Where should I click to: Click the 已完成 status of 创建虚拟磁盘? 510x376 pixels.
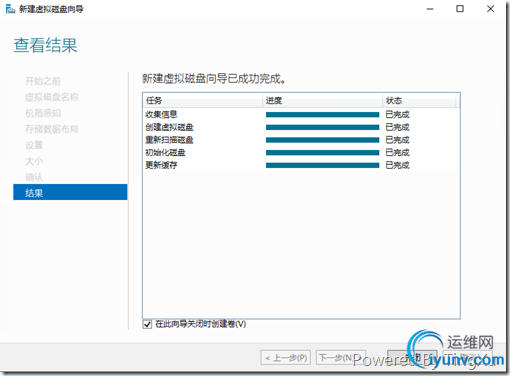coord(397,127)
